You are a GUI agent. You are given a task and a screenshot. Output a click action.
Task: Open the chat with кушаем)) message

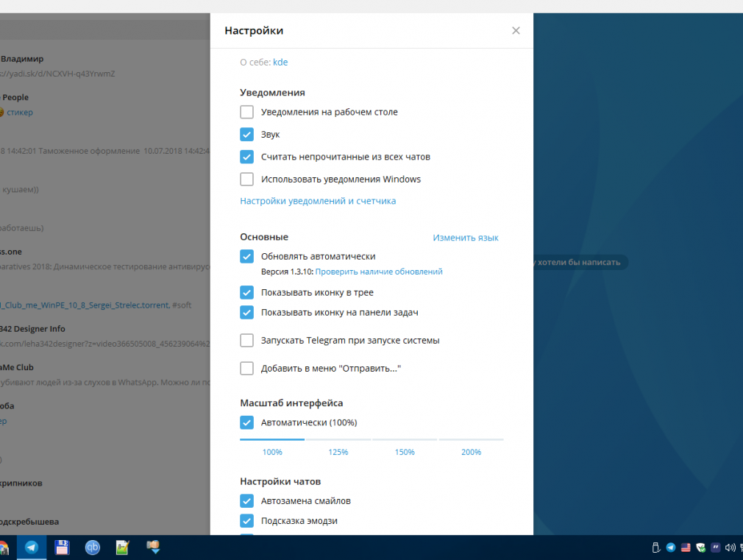click(x=104, y=182)
